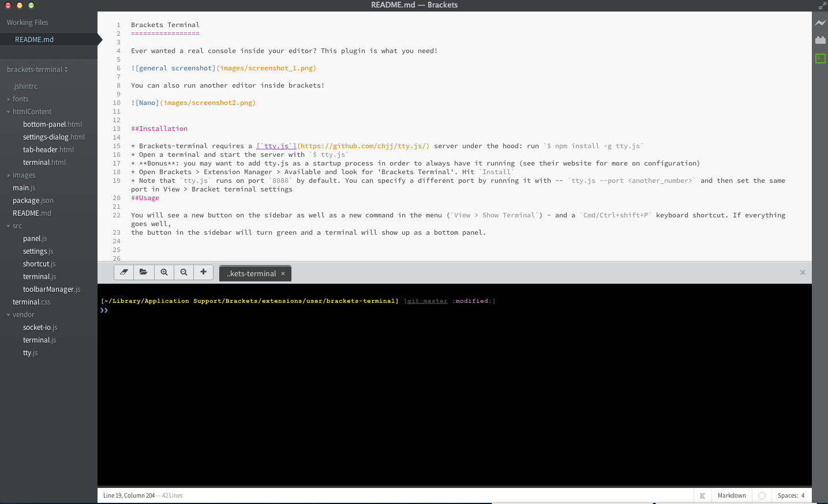This screenshot has width=828, height=504.
Task: Click the Brackets Terminal title on line 1
Action: click(165, 25)
